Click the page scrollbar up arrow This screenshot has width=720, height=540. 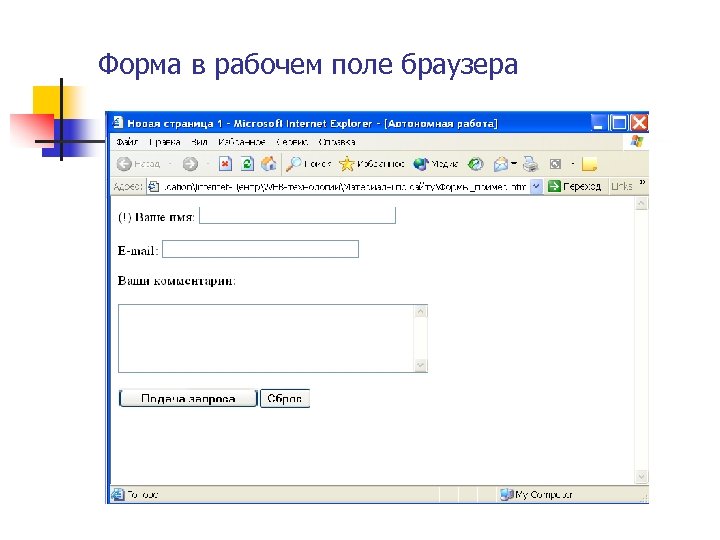641,203
